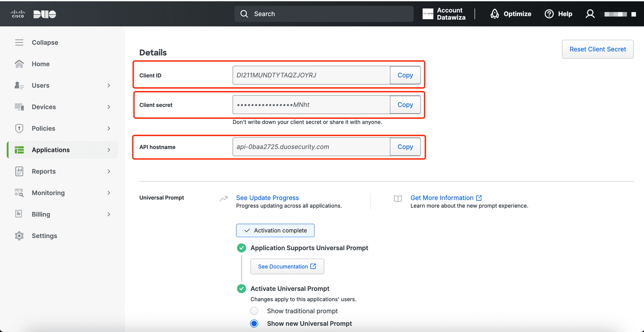
Task: Click the Cisco Duo logo
Action: [x=33, y=14]
